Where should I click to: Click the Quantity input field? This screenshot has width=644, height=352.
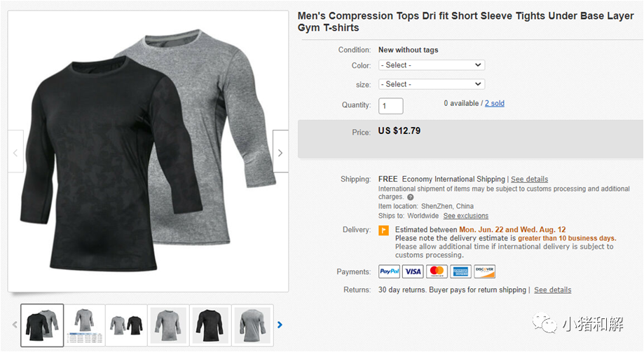tap(391, 106)
